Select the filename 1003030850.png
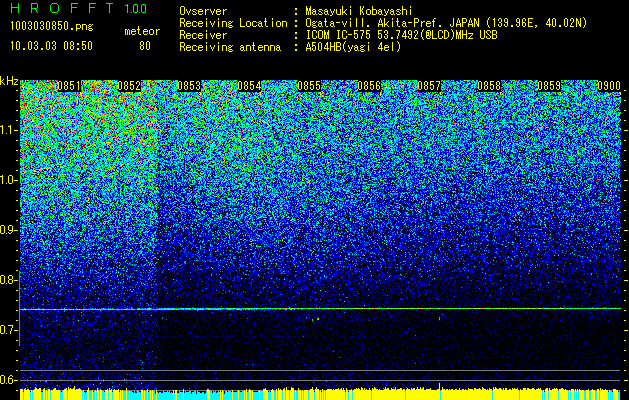This screenshot has width=629, height=400. (52, 26)
